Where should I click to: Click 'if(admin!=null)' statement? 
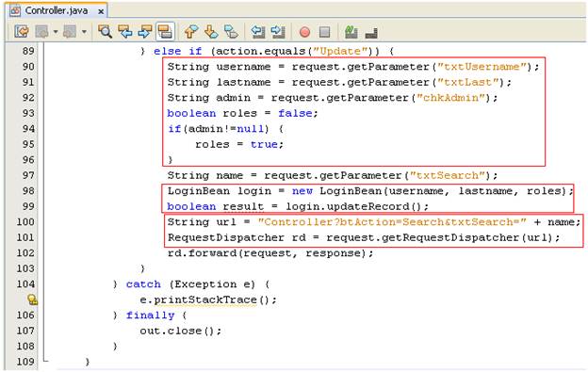coord(219,129)
